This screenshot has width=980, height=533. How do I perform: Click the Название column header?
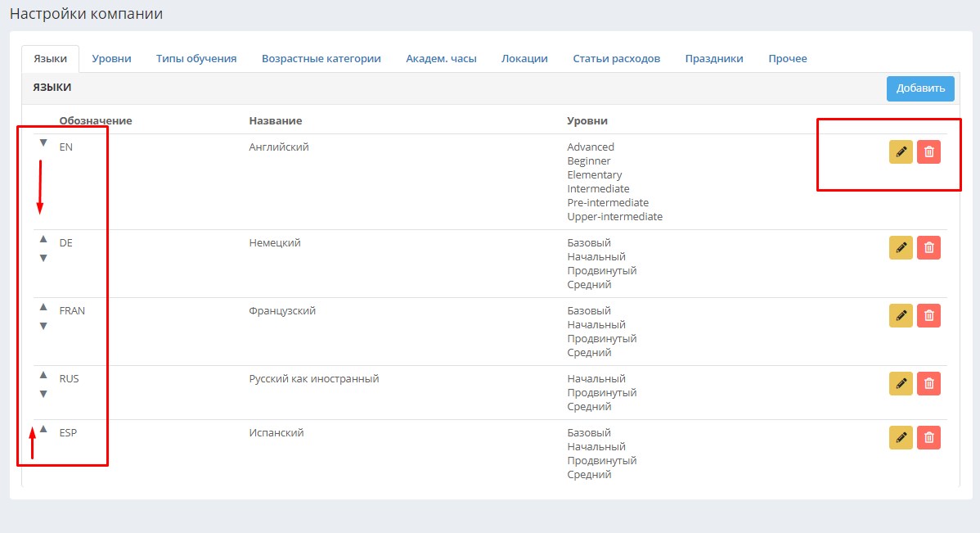point(275,120)
